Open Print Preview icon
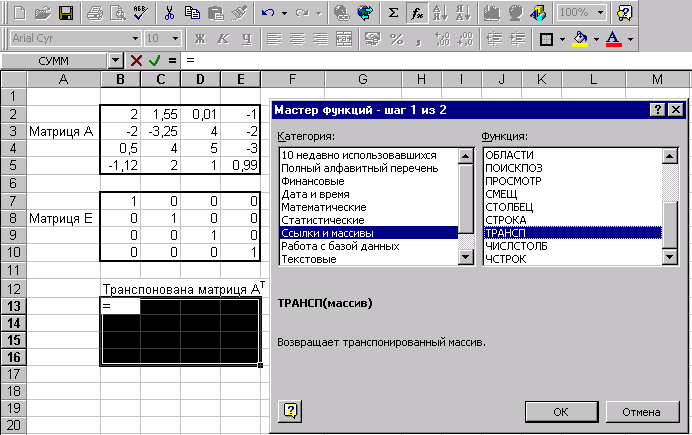 [118, 13]
